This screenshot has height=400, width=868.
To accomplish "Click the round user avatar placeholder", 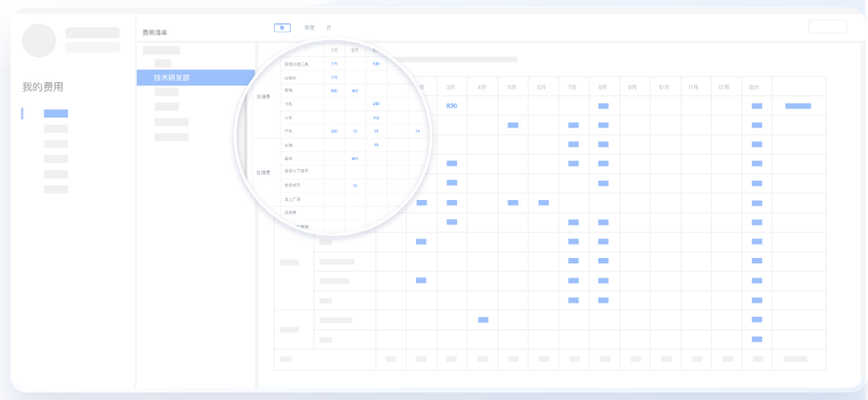I will tap(39, 40).
